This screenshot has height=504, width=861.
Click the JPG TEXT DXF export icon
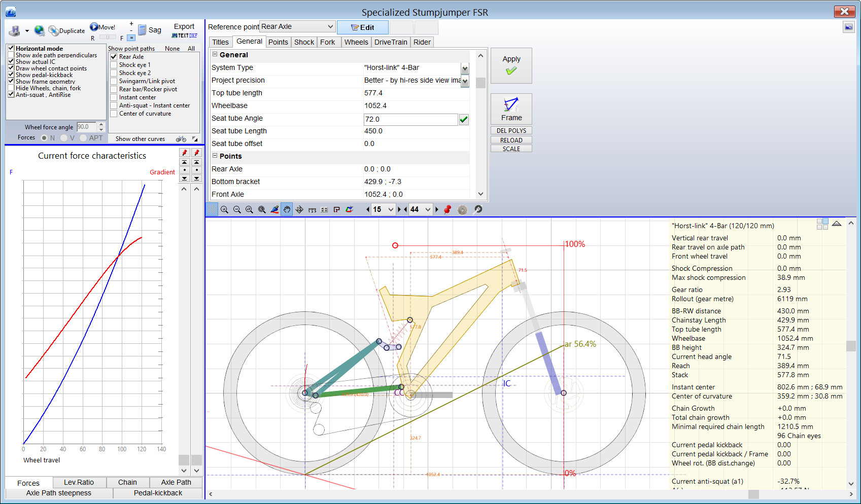point(184,35)
